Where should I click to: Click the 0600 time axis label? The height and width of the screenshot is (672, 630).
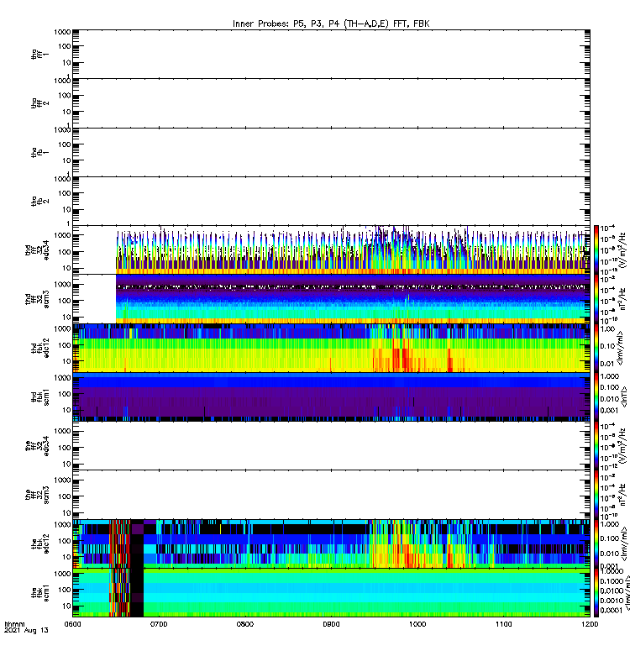(72, 624)
